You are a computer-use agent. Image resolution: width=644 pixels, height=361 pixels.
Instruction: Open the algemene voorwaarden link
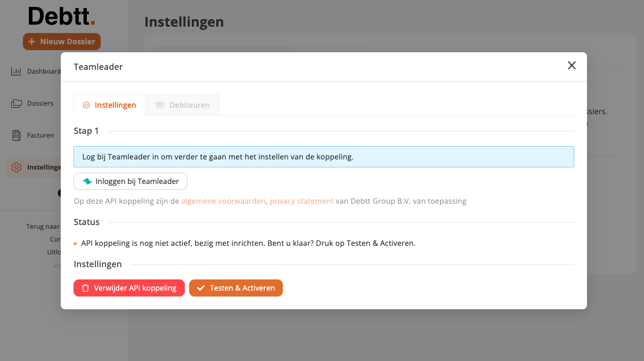point(223,201)
